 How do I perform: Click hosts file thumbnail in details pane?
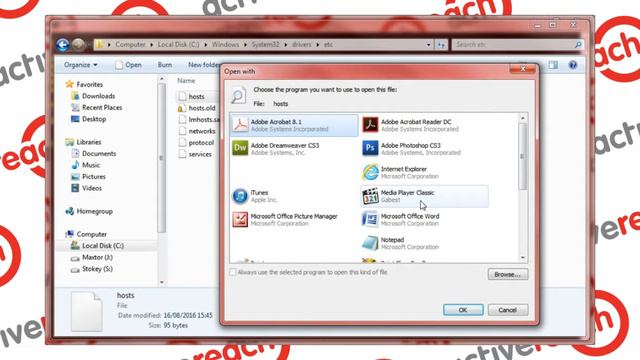pyautogui.click(x=86, y=311)
